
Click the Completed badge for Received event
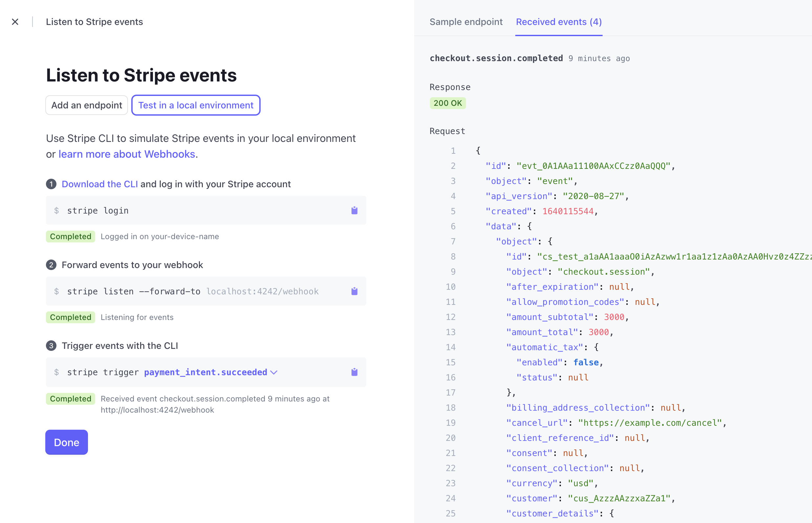71,398
